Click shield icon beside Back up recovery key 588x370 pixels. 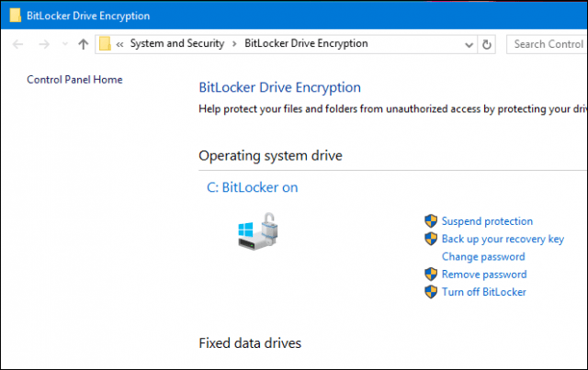[431, 239]
